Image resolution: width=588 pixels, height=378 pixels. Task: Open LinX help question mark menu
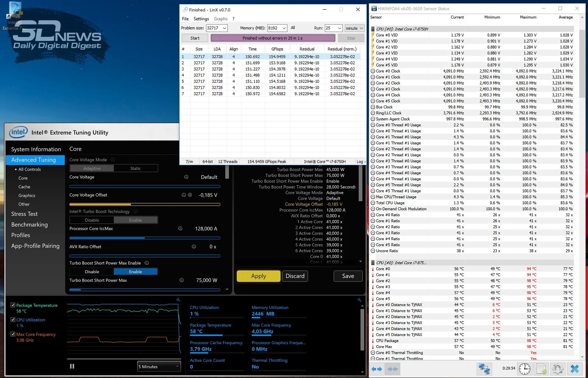point(233,19)
